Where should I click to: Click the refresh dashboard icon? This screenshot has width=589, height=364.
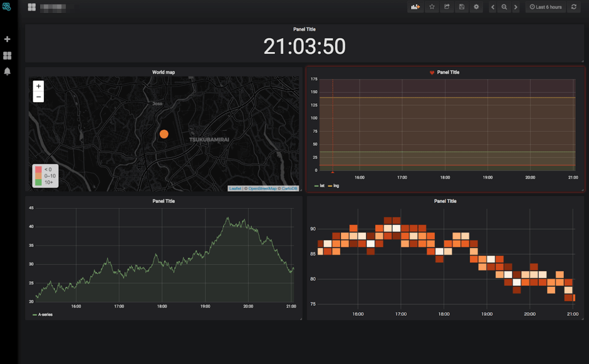click(573, 7)
